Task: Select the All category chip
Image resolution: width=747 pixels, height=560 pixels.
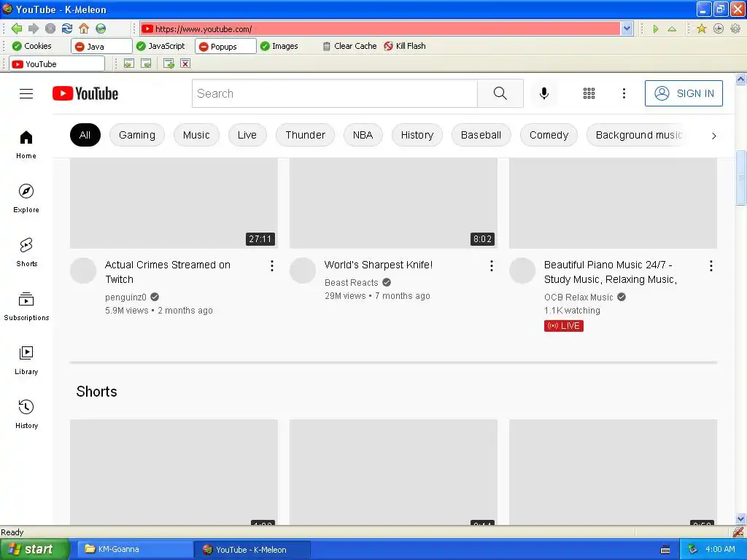Action: point(85,135)
